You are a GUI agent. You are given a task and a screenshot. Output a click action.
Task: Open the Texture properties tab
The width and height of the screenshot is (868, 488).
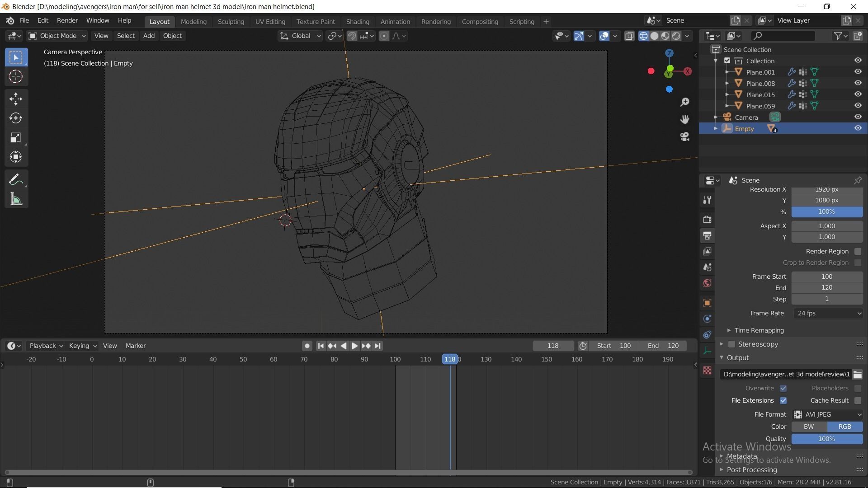(708, 371)
